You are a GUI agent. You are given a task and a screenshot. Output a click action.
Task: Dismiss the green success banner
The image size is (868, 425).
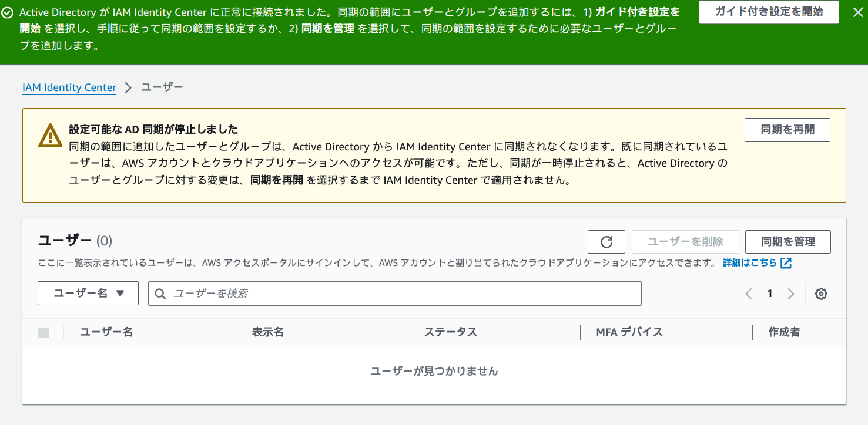(x=858, y=12)
